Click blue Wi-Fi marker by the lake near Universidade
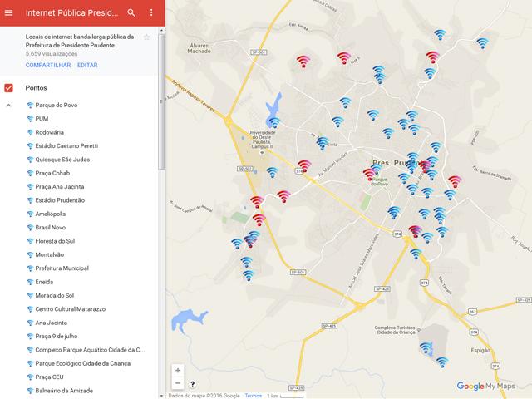This screenshot has height=399, width=532. point(274,122)
